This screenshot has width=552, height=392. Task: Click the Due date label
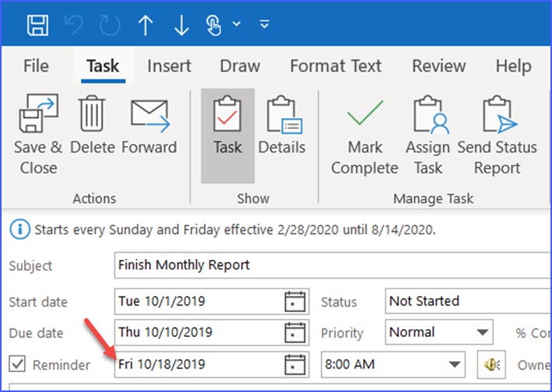click(x=36, y=333)
